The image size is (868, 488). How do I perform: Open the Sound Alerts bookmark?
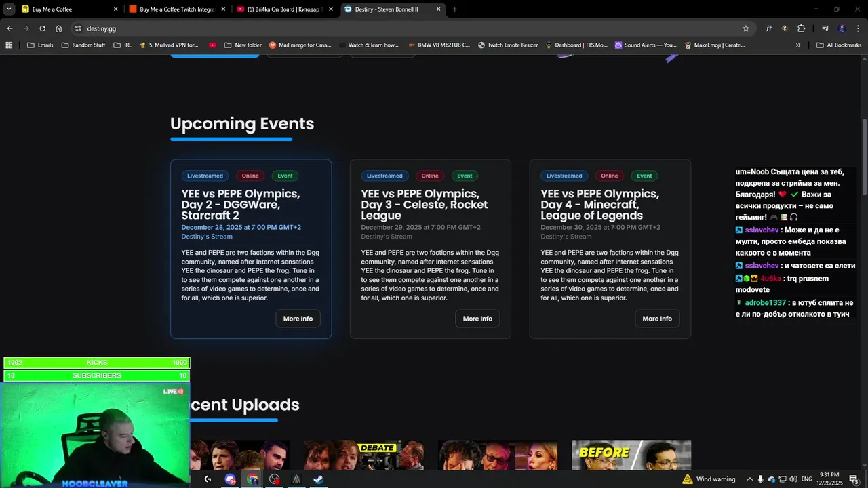click(x=646, y=45)
